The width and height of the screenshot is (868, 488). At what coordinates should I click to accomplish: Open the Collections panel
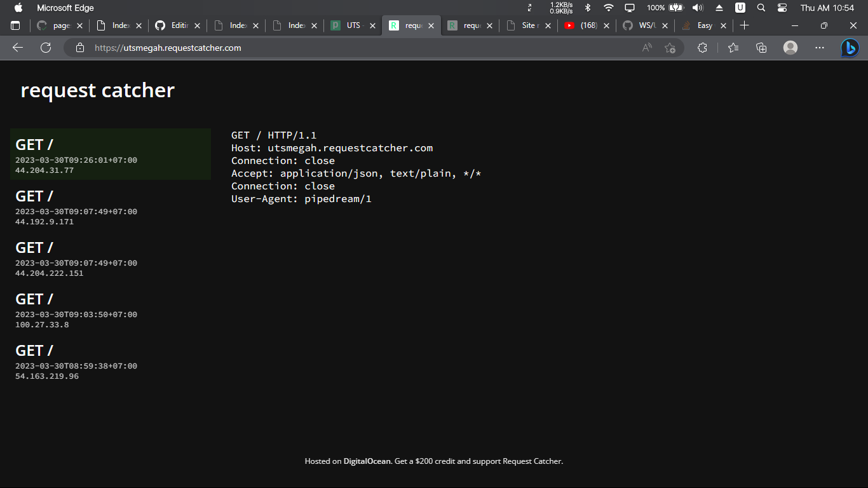coord(761,48)
